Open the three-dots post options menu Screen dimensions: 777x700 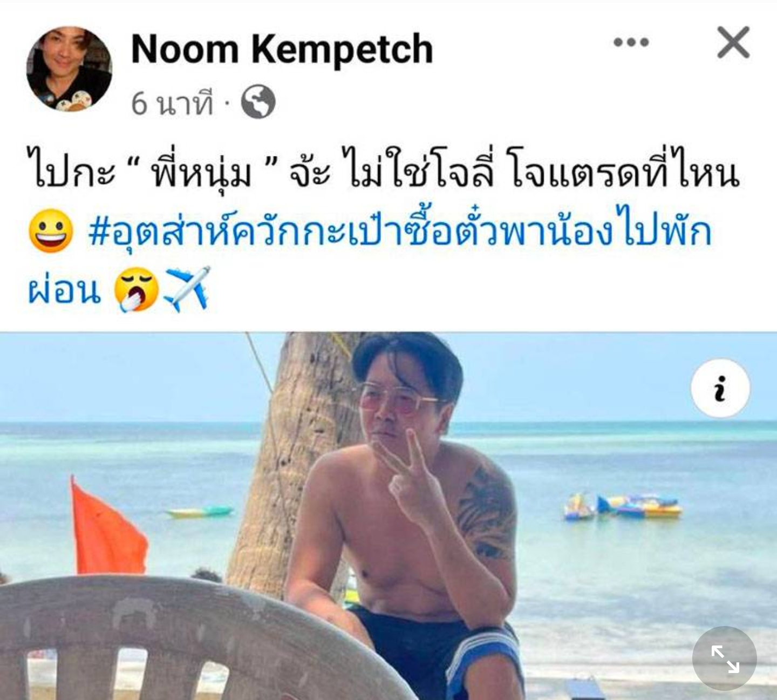(631, 42)
